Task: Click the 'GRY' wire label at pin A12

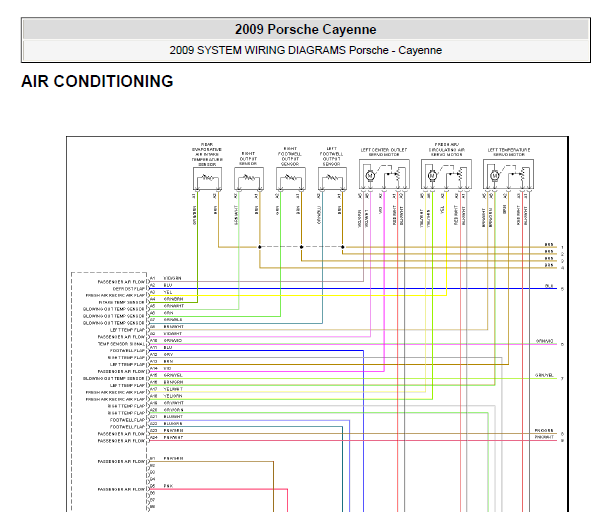Action: 168,355
